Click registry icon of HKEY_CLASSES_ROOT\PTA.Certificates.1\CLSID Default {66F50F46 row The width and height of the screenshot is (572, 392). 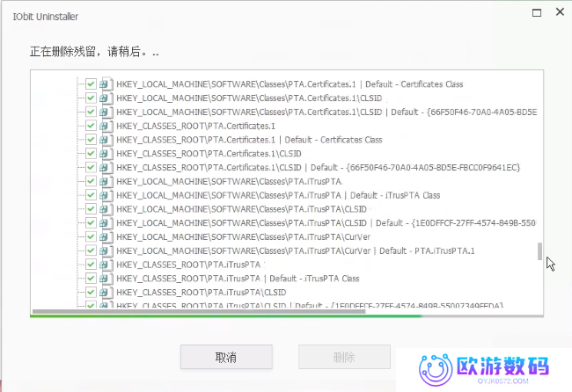coord(106,167)
